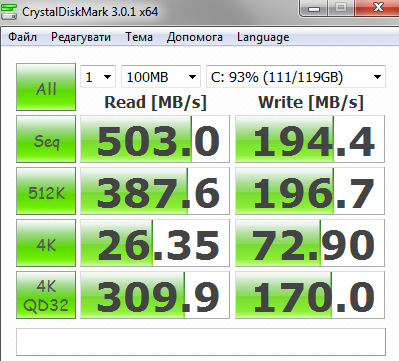Expand the C: drive selection dropdown
Viewport: 399px width, 361px height.
pyautogui.click(x=296, y=77)
